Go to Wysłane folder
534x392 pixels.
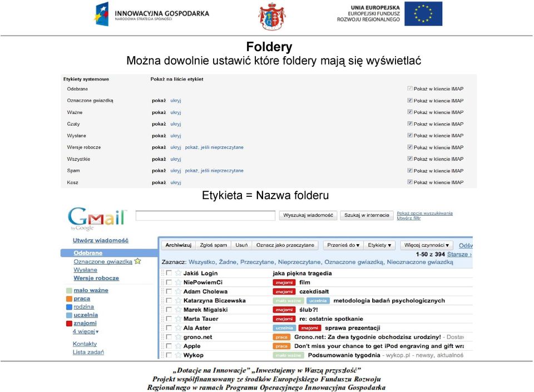pyautogui.click(x=86, y=270)
